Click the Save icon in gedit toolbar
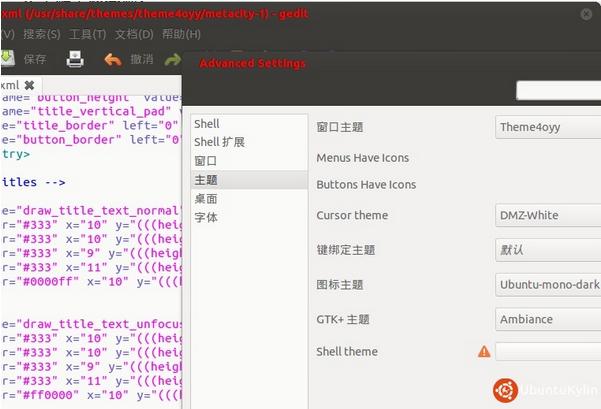This screenshot has width=601, height=409. click(x=7, y=59)
